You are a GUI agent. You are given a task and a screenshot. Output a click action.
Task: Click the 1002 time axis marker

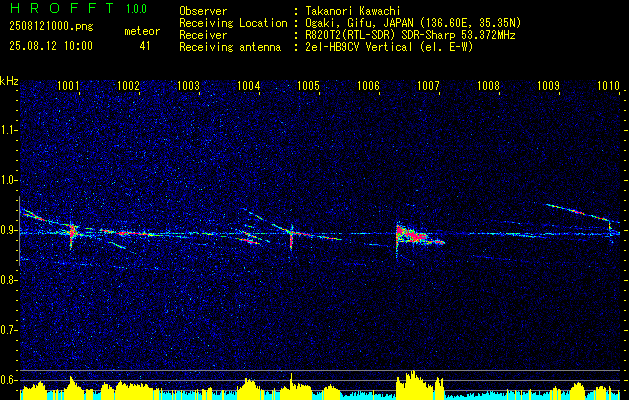pyautogui.click(x=128, y=86)
